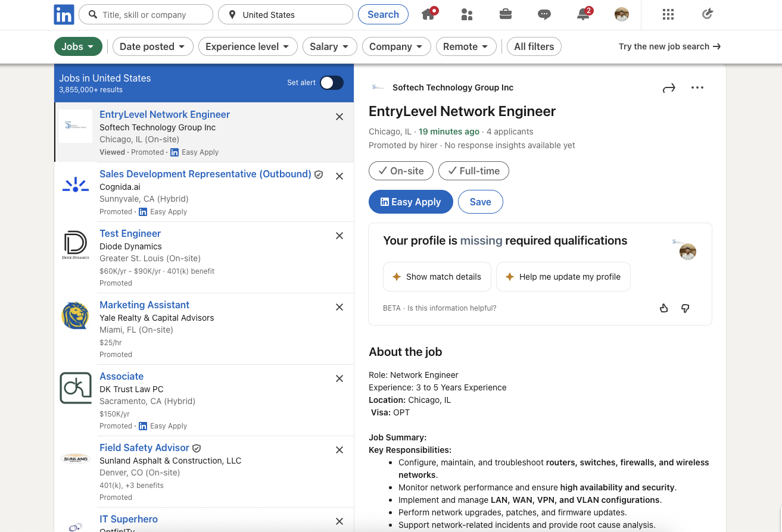The width and height of the screenshot is (782, 532).
Task: Dismiss the IT Superhero listing
Action: pyautogui.click(x=339, y=521)
